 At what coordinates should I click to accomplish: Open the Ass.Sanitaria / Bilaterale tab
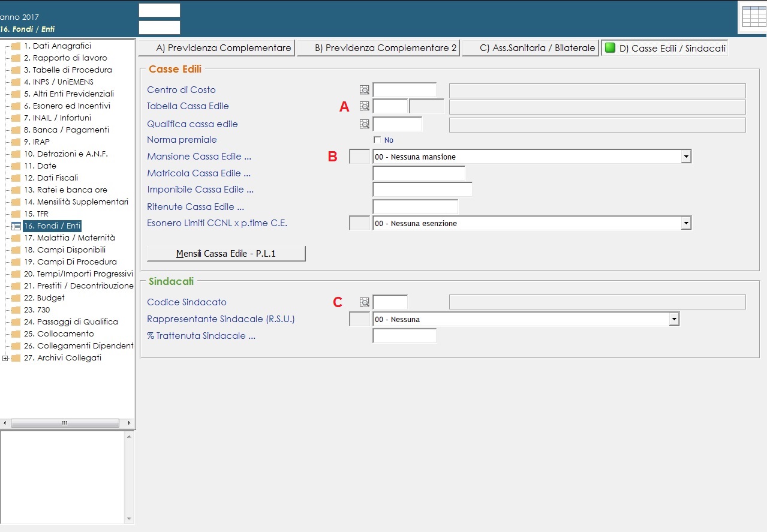[531, 48]
